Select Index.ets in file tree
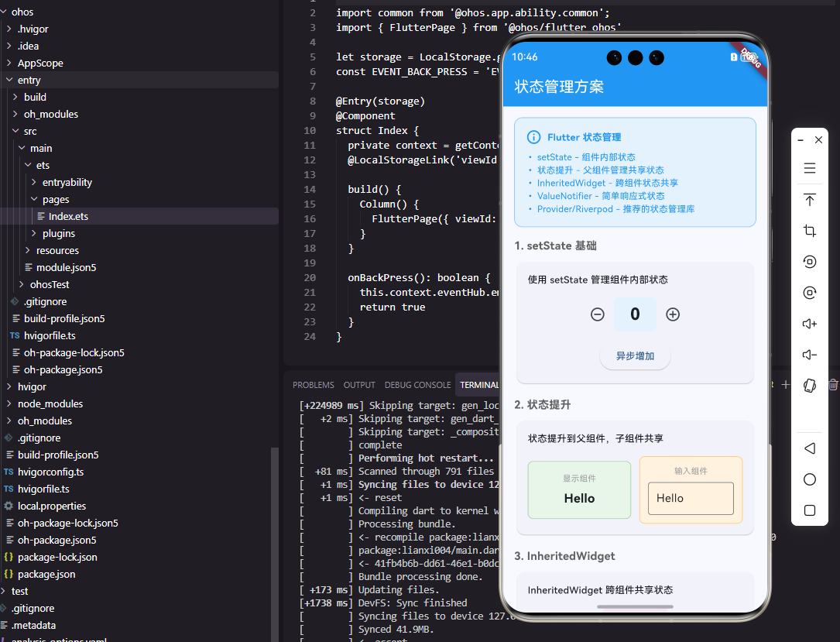The height and width of the screenshot is (642, 840). coord(69,217)
